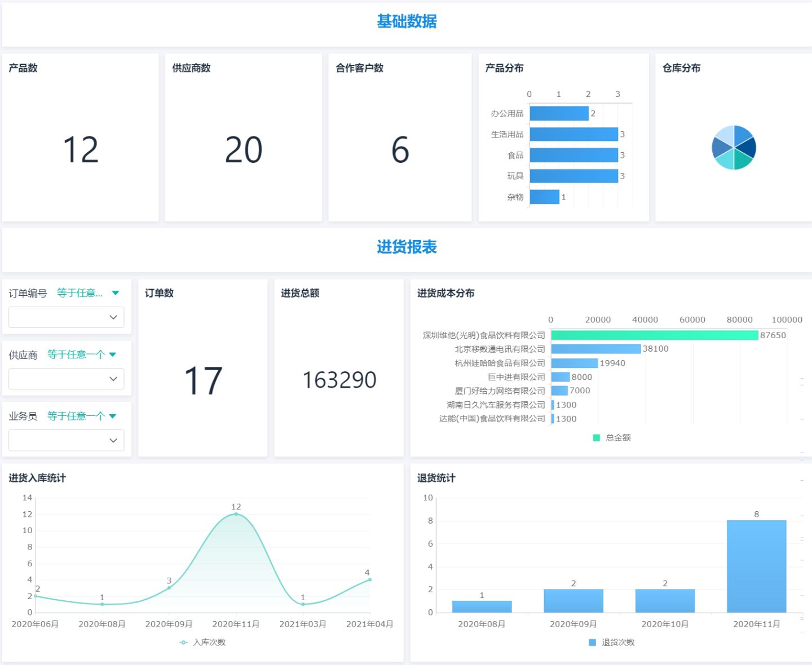The width and height of the screenshot is (812, 665).
Task: Click the 杂物 bar in 产品分布
Action: [545, 197]
